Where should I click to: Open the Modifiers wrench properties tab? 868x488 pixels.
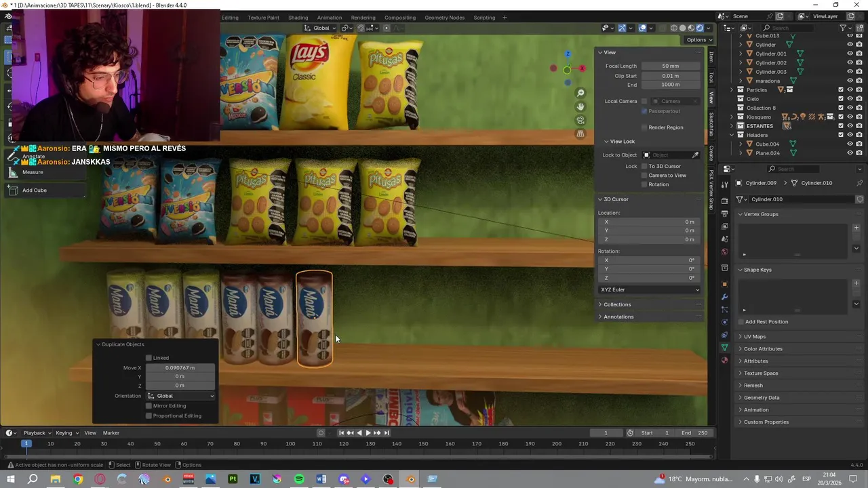(x=725, y=297)
